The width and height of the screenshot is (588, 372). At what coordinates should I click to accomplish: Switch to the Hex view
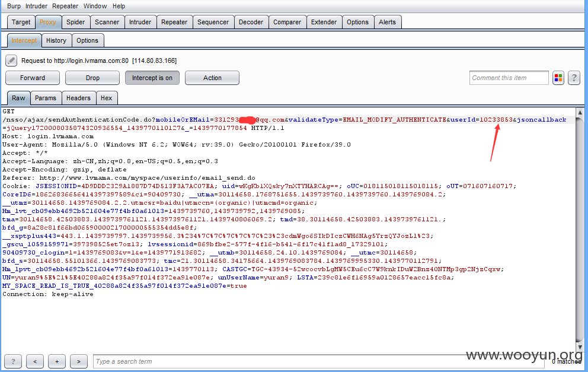[x=107, y=98]
